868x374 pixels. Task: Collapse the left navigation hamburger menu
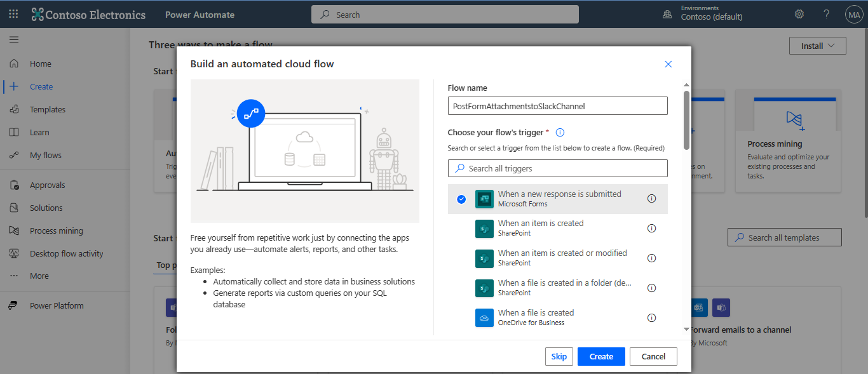[14, 40]
